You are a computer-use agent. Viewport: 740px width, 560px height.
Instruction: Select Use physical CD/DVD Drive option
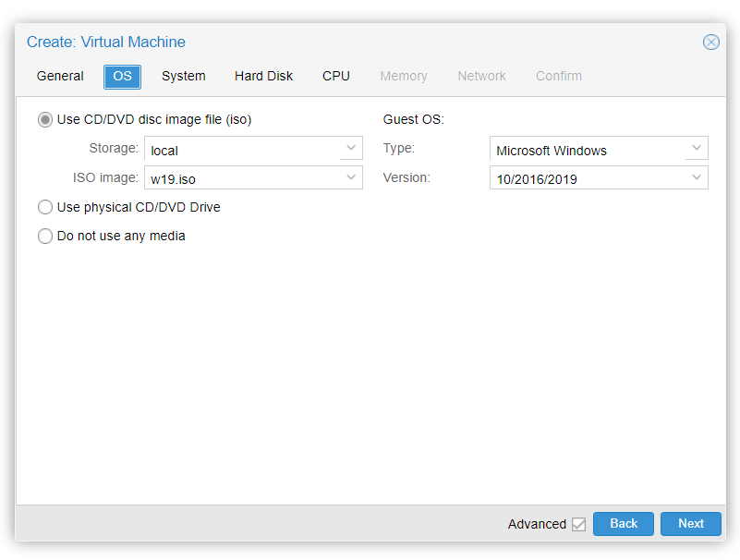tap(45, 207)
